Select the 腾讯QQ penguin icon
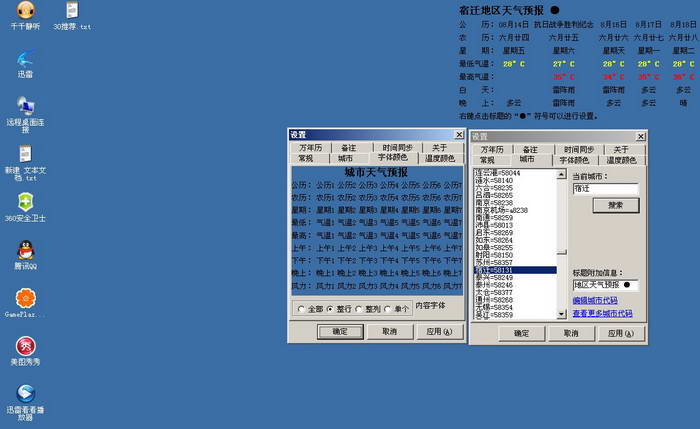 [25, 250]
